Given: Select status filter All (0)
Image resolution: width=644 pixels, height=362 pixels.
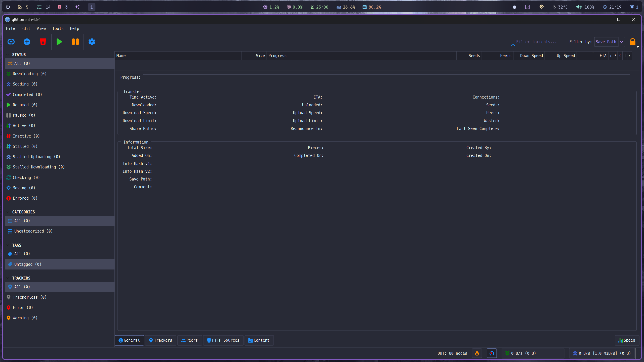Looking at the screenshot, I should tap(60, 63).
